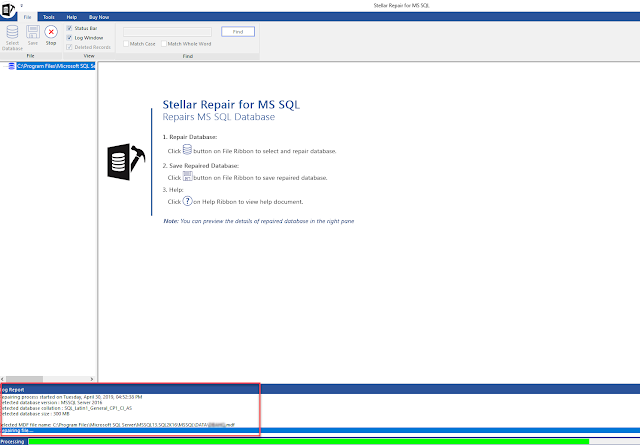Click the database collation log line
Viewport: 640px width, 445px height.
[66, 408]
